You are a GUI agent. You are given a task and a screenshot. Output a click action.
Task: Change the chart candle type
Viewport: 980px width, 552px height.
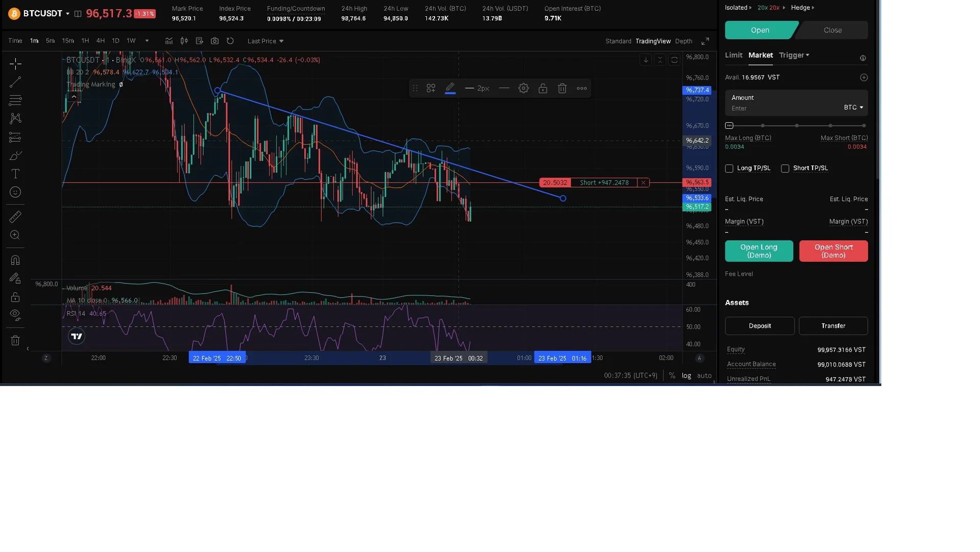184,41
